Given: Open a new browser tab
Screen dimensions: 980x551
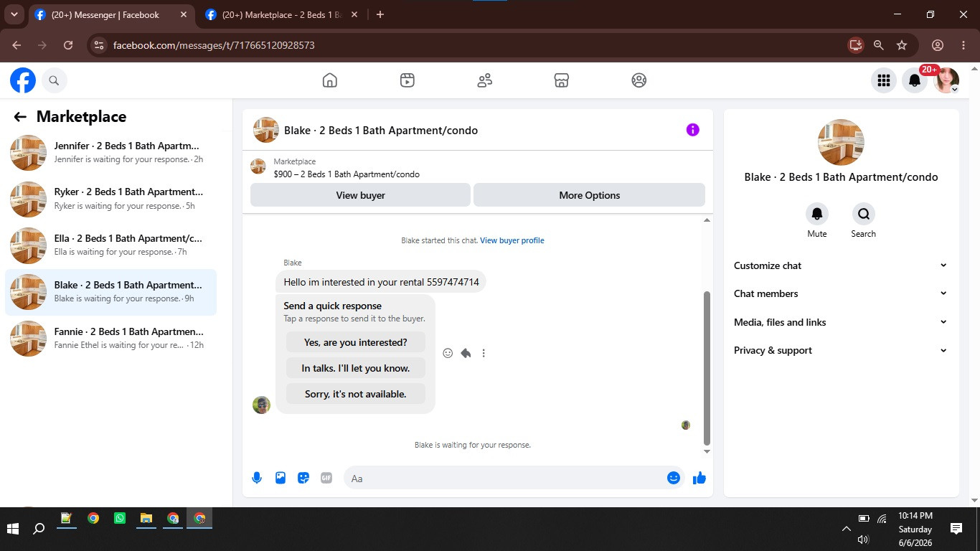Looking at the screenshot, I should point(380,14).
